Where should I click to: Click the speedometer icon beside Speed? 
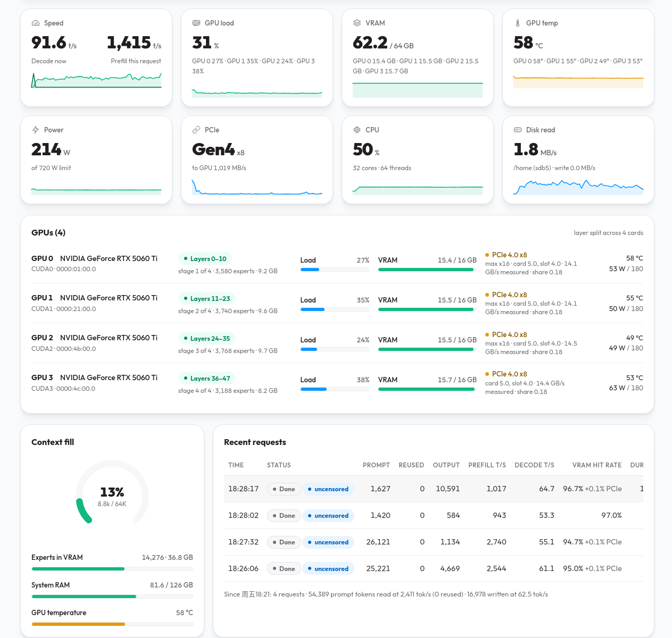tap(36, 23)
